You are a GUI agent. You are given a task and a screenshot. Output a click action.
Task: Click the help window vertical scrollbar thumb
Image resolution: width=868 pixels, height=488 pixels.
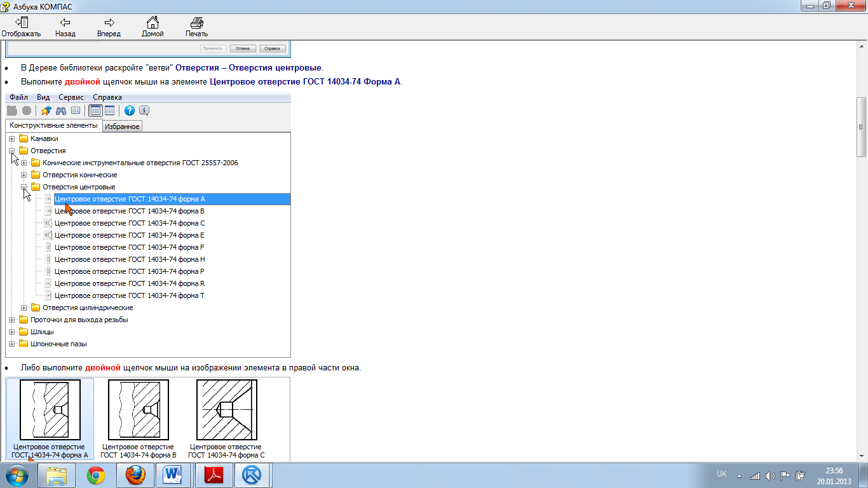point(862,127)
